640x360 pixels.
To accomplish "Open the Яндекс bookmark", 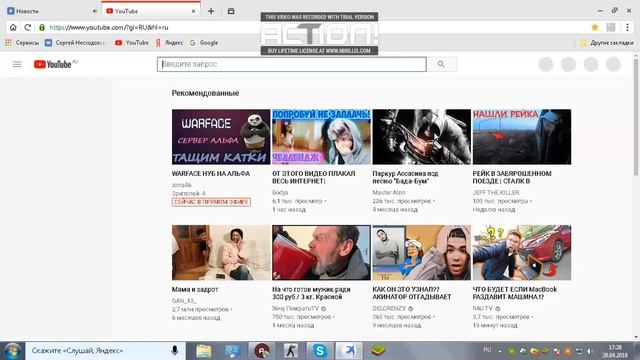I will (x=169, y=42).
